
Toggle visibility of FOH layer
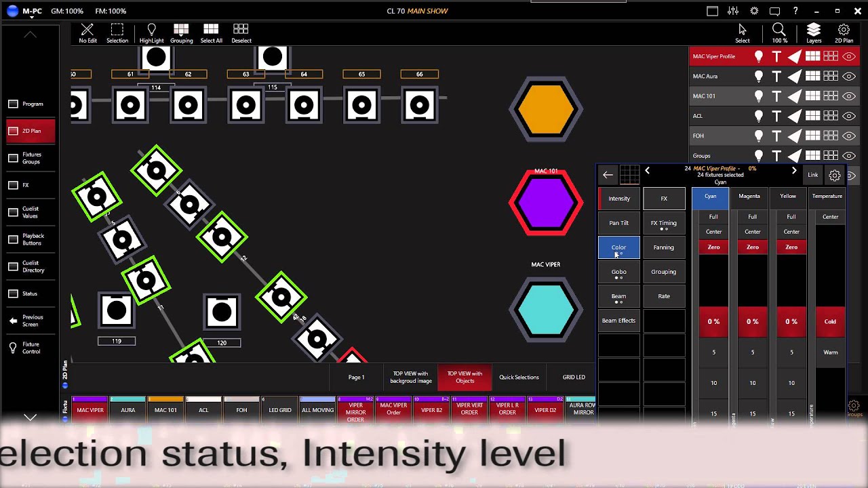[849, 136]
